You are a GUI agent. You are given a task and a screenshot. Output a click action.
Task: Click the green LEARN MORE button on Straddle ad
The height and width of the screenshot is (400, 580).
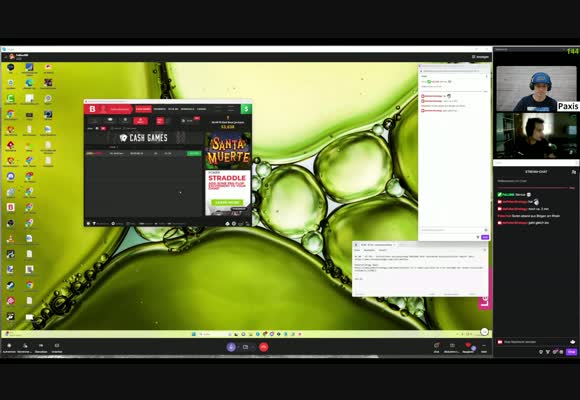(x=227, y=202)
